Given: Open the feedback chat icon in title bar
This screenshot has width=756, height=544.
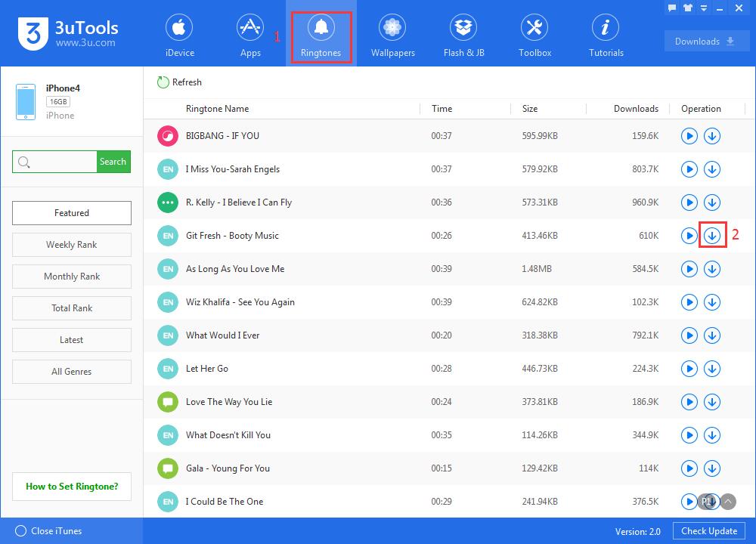Looking at the screenshot, I should 672,8.
